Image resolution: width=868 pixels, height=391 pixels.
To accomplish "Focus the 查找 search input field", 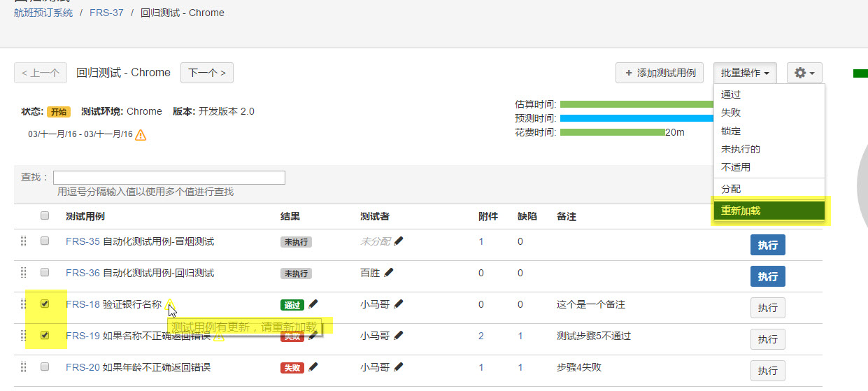I will pyautogui.click(x=169, y=178).
